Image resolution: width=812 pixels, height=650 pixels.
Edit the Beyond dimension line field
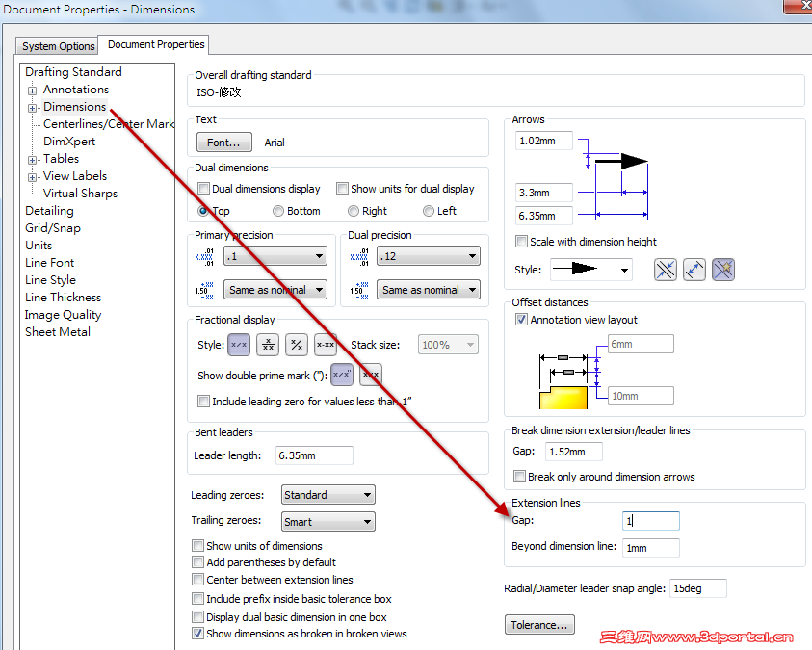coord(651,548)
